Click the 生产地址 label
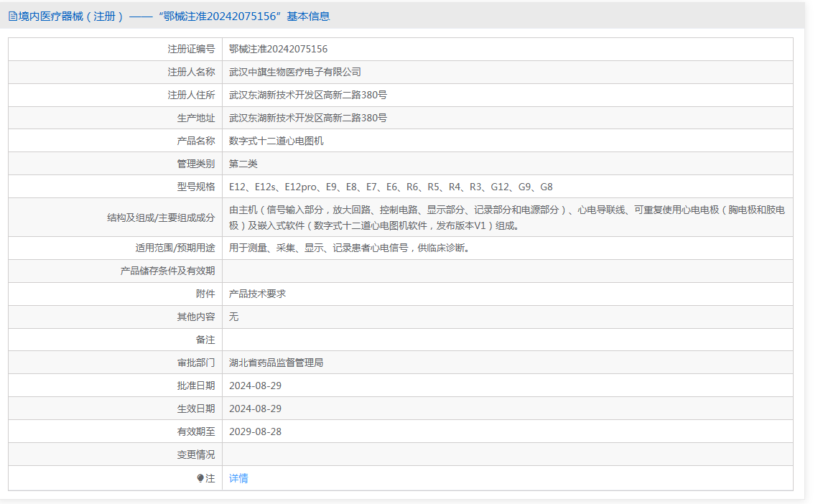 (x=195, y=118)
